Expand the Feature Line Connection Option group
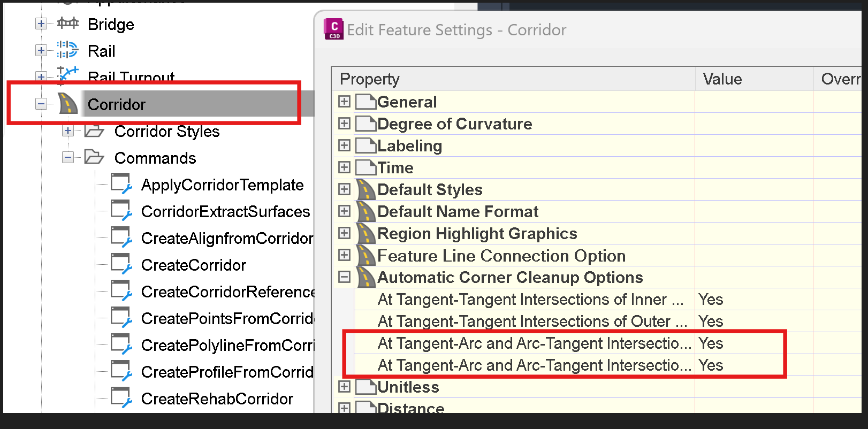This screenshot has width=868, height=429. pos(344,255)
